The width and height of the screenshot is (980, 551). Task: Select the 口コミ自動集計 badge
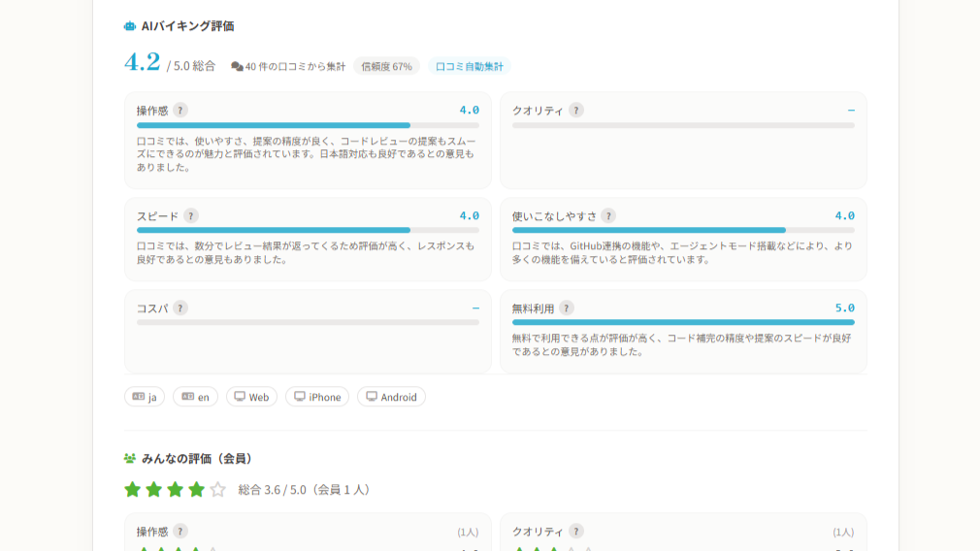[470, 66]
